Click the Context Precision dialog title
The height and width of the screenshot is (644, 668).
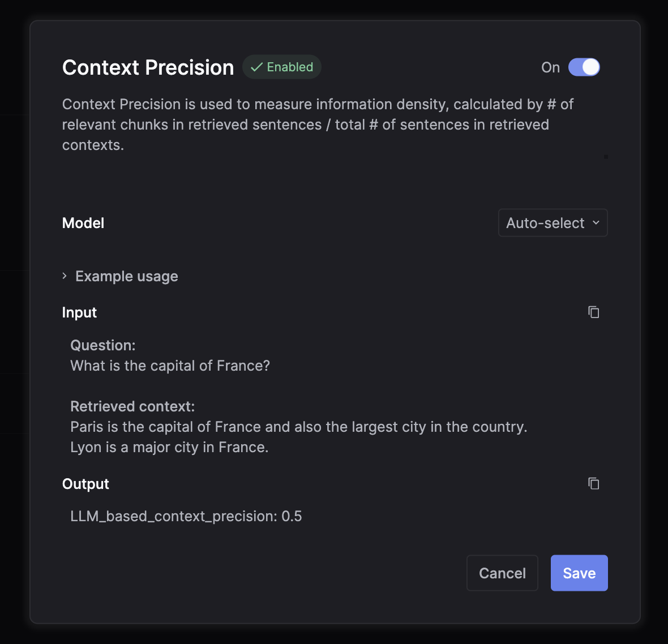148,67
